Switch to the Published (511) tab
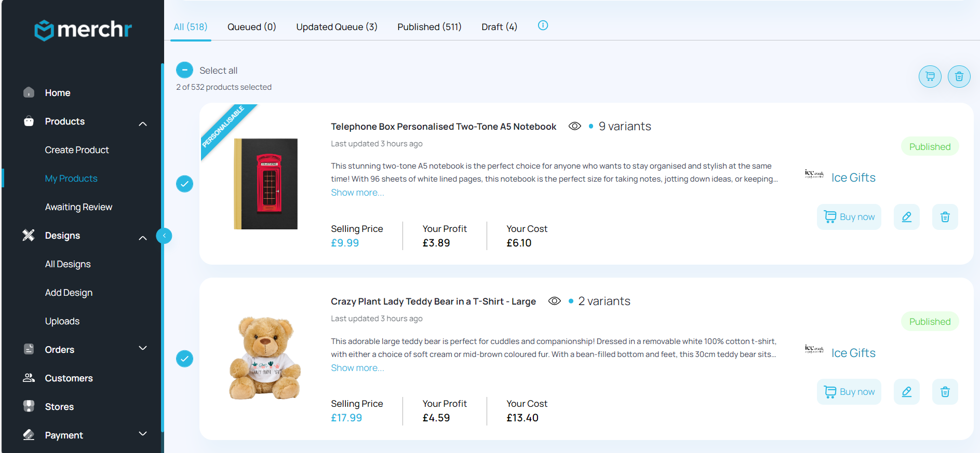Screen dimensions: 980x453 [429, 27]
